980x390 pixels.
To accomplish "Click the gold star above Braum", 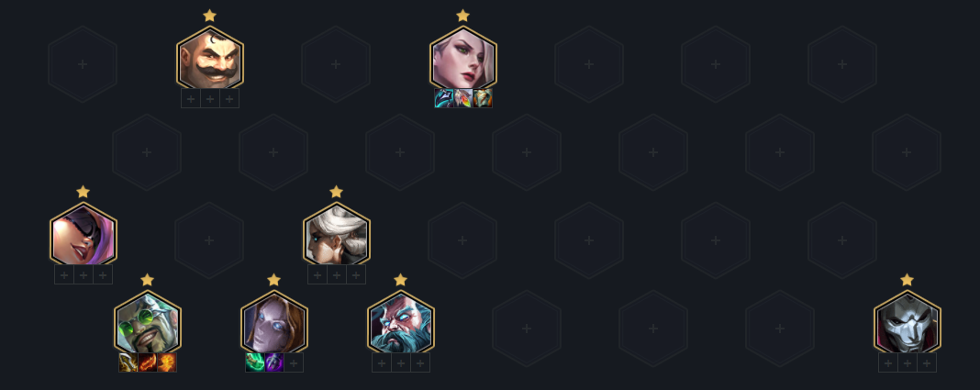I will click(210, 16).
